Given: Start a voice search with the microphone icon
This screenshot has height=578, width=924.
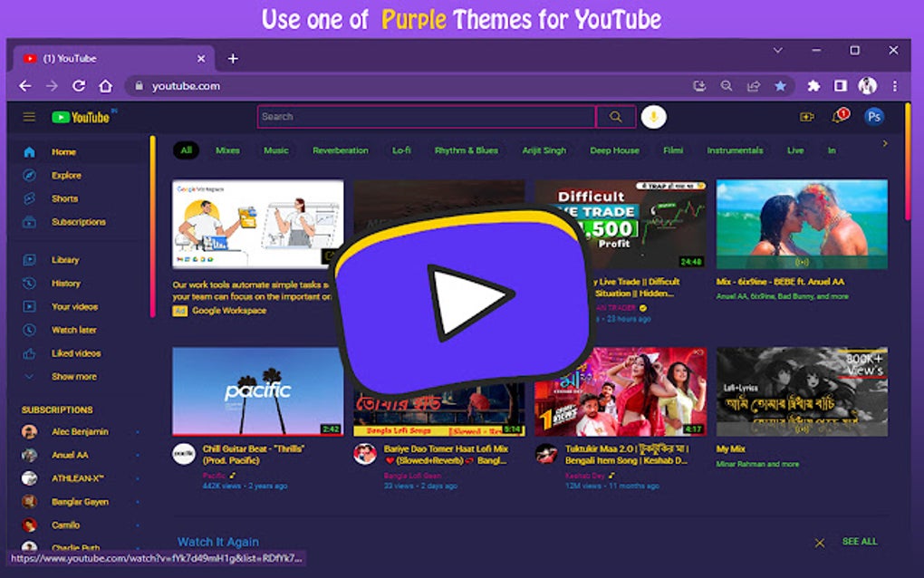Looking at the screenshot, I should point(653,116).
